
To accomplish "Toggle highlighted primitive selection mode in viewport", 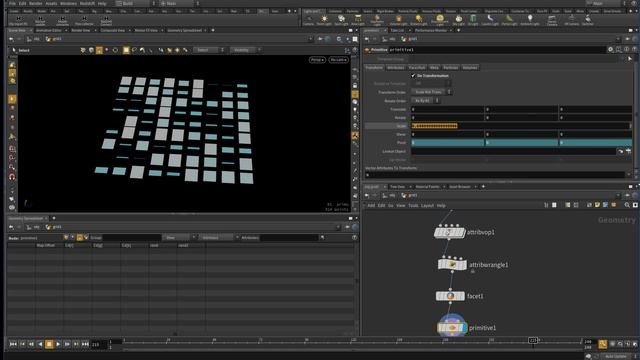I will [x=99, y=50].
